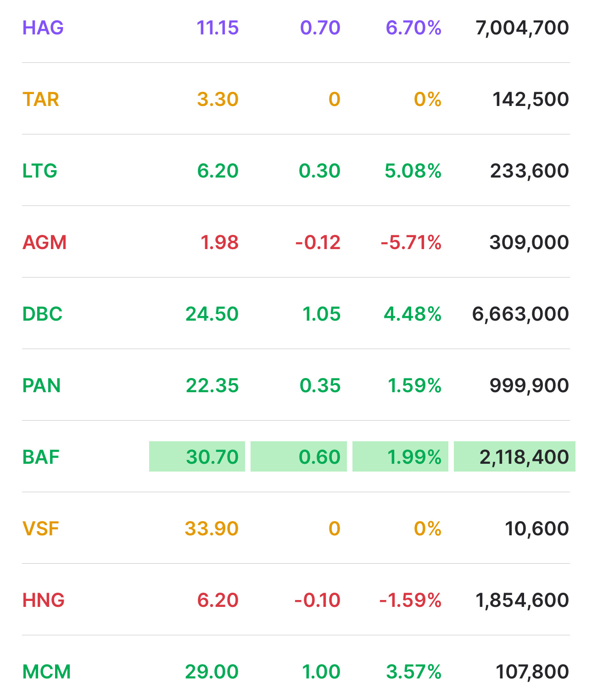Click BAF volume 2,118,400 cell
The height and width of the screenshot is (700, 592).
point(514,457)
